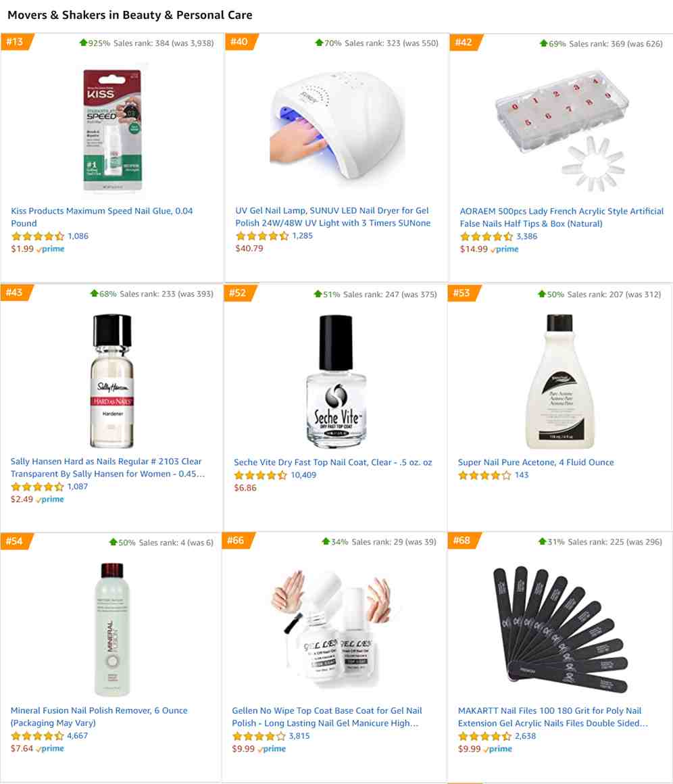
Task: Open Seche Vite Dry Fast Top Coat link
Action: point(333,462)
